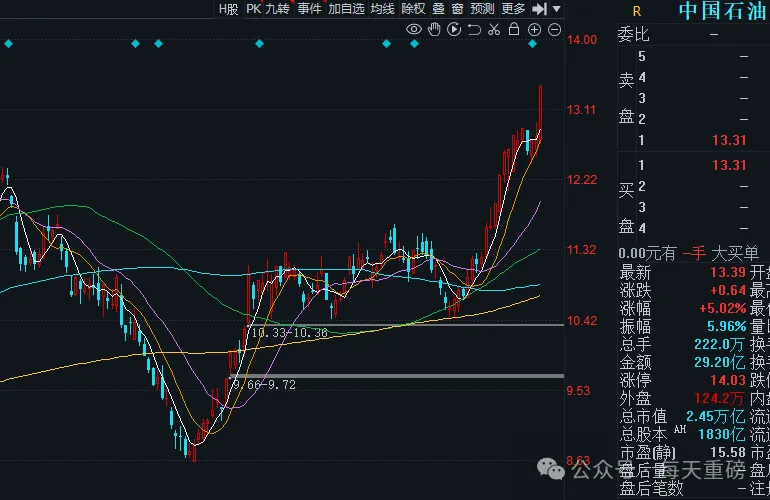Click the 叠 overlay button
The width and height of the screenshot is (770, 500).
tap(439, 9)
